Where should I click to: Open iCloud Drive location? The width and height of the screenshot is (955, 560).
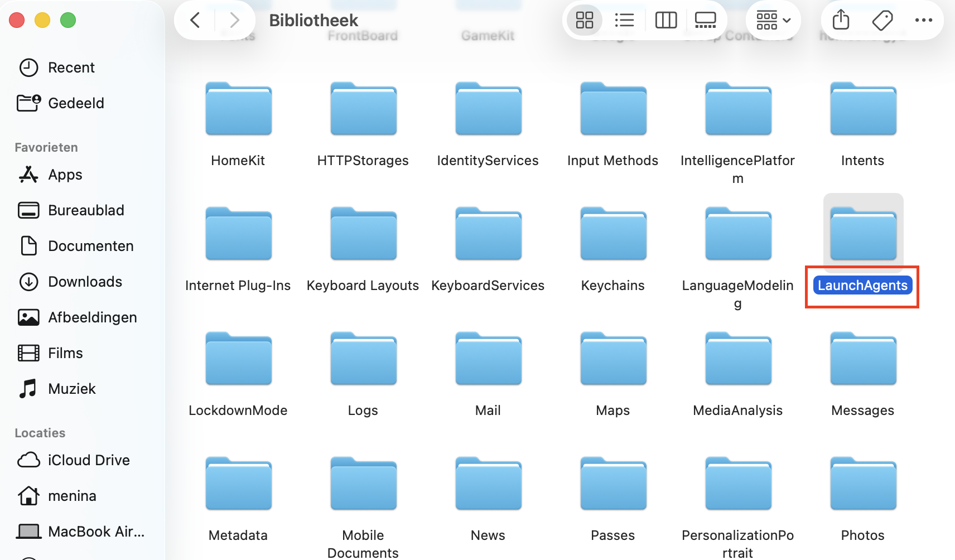[89, 460]
